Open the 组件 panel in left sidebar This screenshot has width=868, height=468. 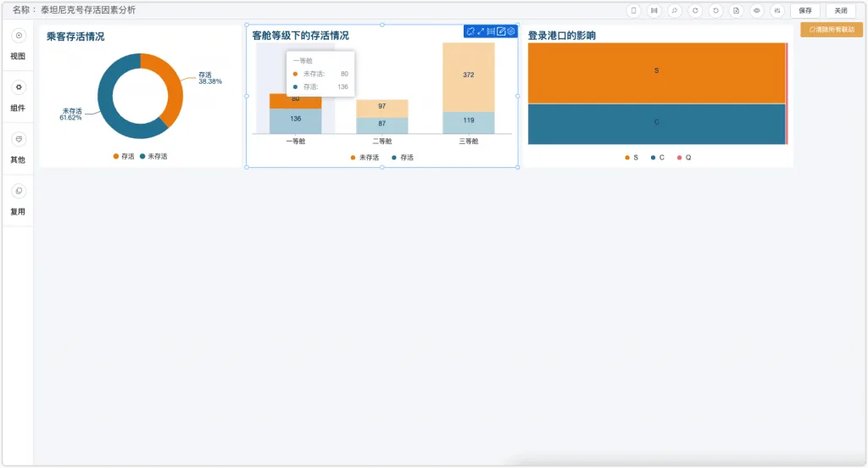(18, 97)
